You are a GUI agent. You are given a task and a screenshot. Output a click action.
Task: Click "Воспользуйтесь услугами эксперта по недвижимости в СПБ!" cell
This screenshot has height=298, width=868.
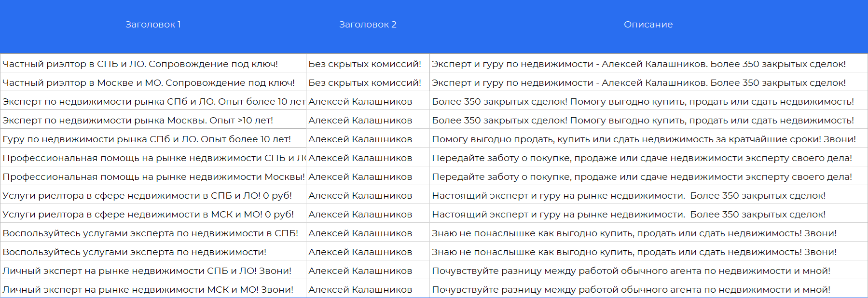(x=150, y=233)
